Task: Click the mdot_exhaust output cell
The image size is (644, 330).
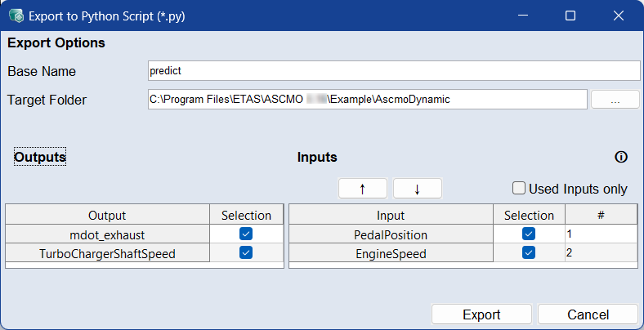Action: [x=107, y=234]
